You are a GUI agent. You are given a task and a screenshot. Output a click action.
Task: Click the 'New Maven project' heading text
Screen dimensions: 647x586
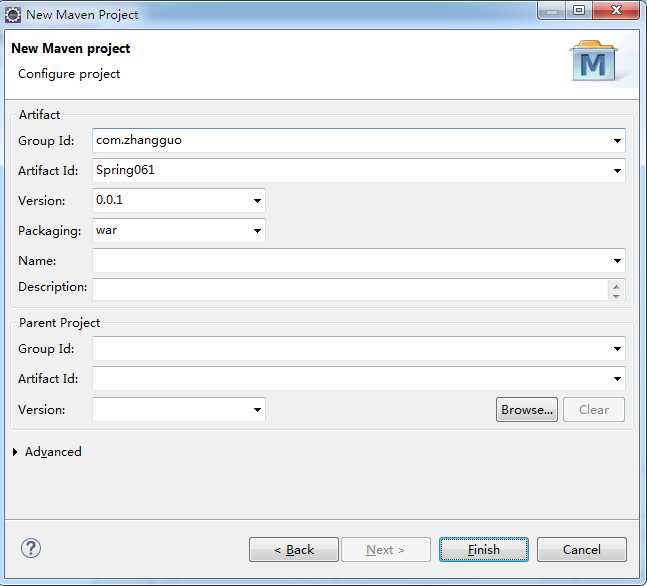point(71,49)
